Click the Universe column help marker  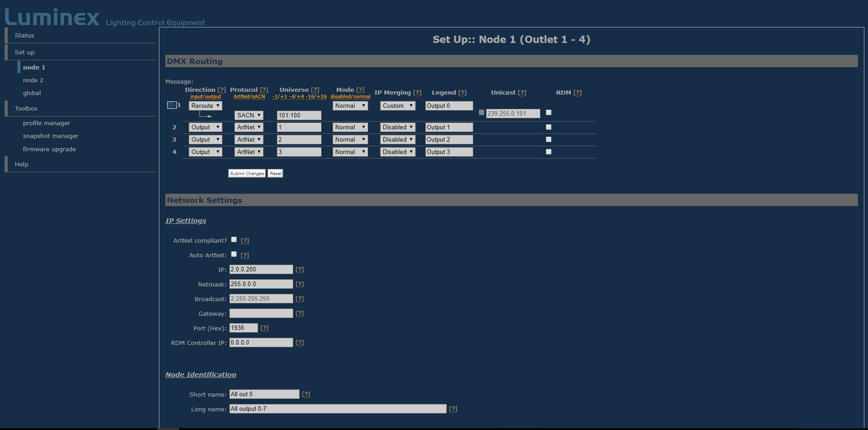pos(315,90)
